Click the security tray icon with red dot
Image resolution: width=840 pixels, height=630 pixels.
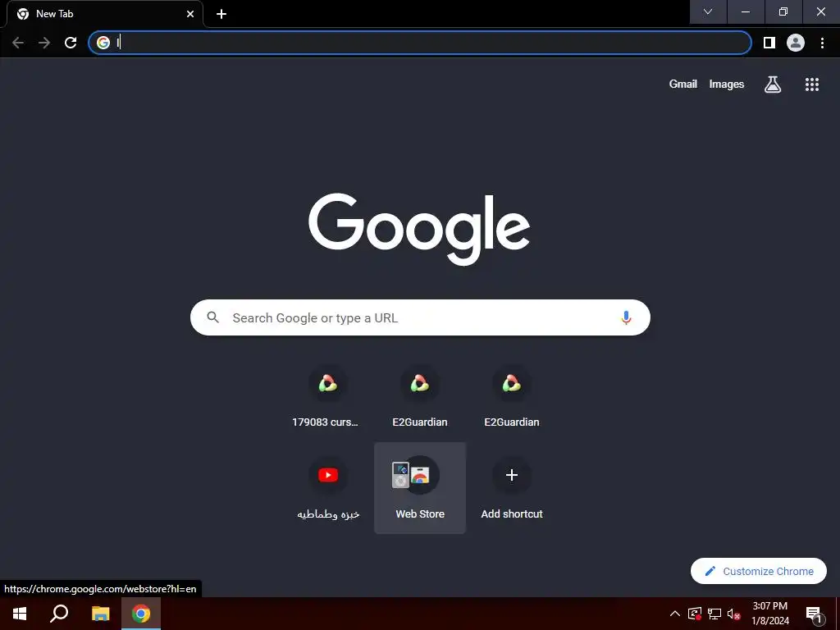(694, 614)
